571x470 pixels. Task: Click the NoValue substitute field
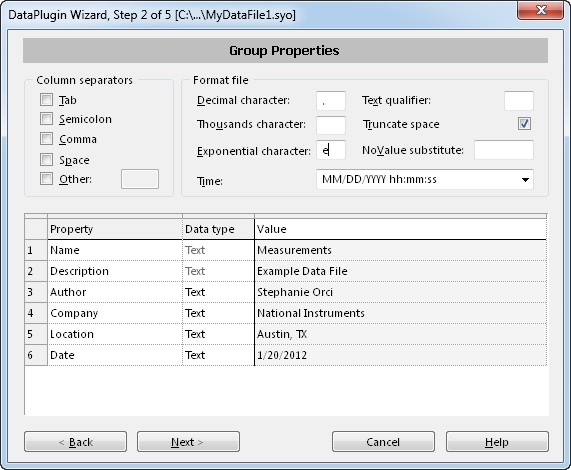(504, 150)
